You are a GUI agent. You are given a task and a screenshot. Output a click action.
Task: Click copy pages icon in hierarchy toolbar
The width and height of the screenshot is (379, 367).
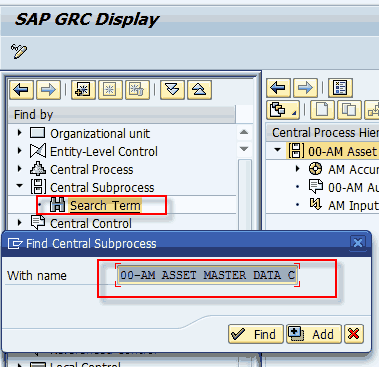click(349, 110)
